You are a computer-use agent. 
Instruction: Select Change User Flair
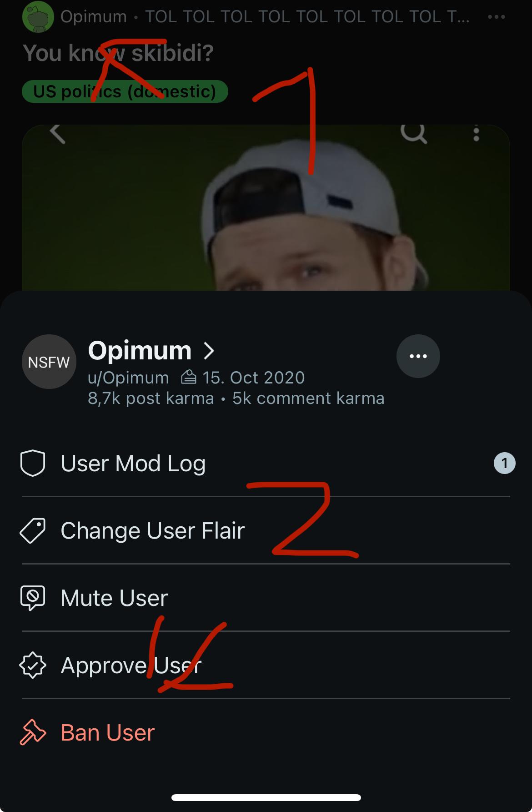click(153, 531)
